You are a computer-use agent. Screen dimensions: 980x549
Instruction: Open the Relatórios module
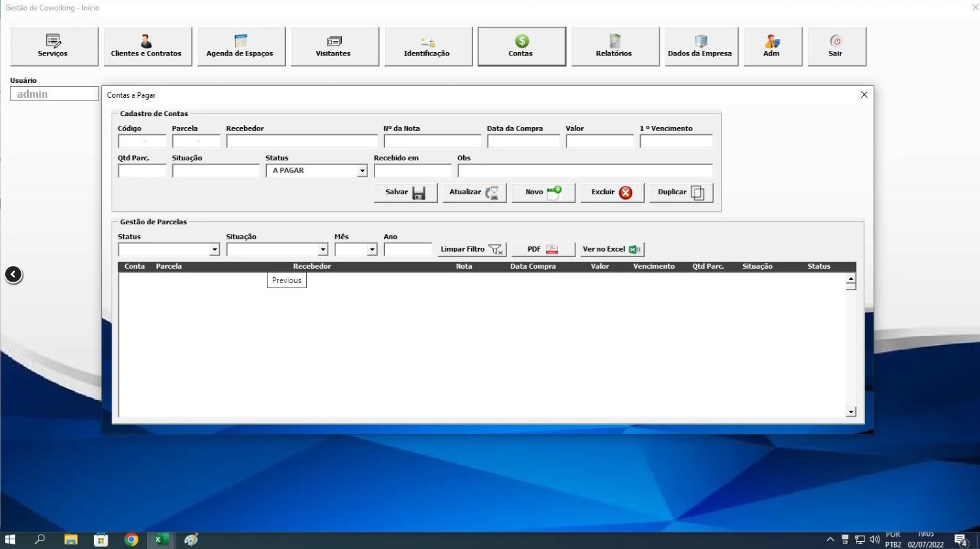(615, 46)
